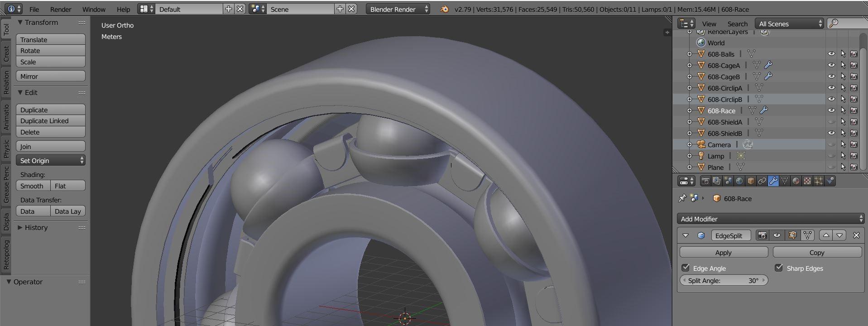The image size is (868, 326).
Task: Open the Help menu
Action: point(123,9)
